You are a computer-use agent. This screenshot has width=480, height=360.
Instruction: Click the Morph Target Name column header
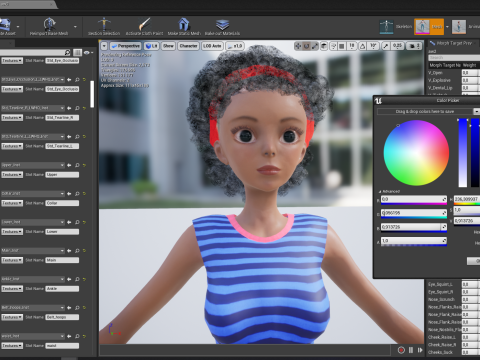coord(444,65)
